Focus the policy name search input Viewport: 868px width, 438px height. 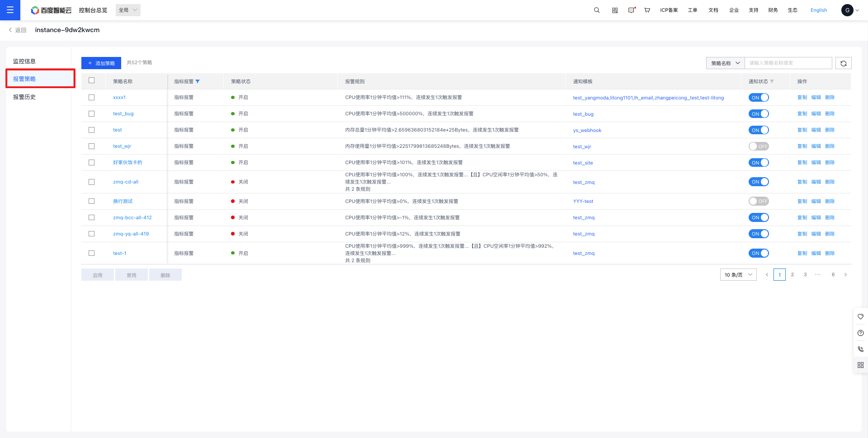pos(788,63)
